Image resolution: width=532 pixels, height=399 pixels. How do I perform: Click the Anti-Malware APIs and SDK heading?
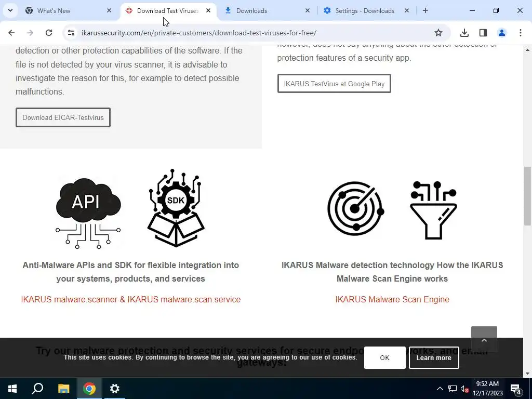130,272
